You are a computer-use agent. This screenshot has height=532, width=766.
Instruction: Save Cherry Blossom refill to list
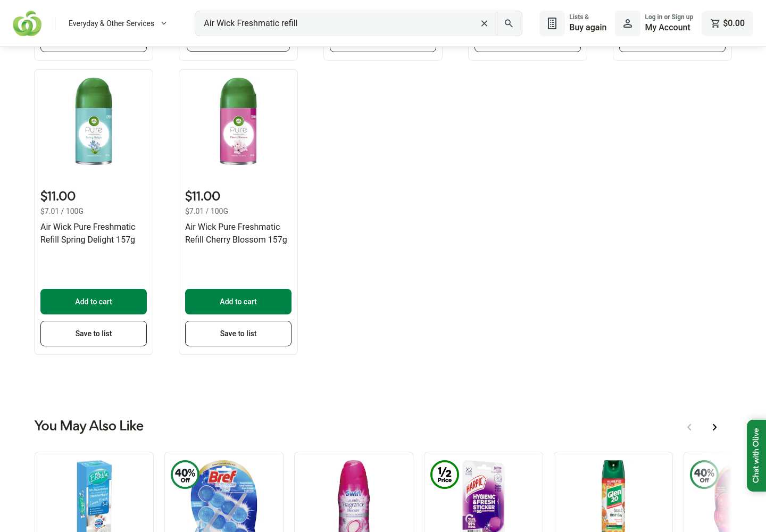(x=238, y=334)
